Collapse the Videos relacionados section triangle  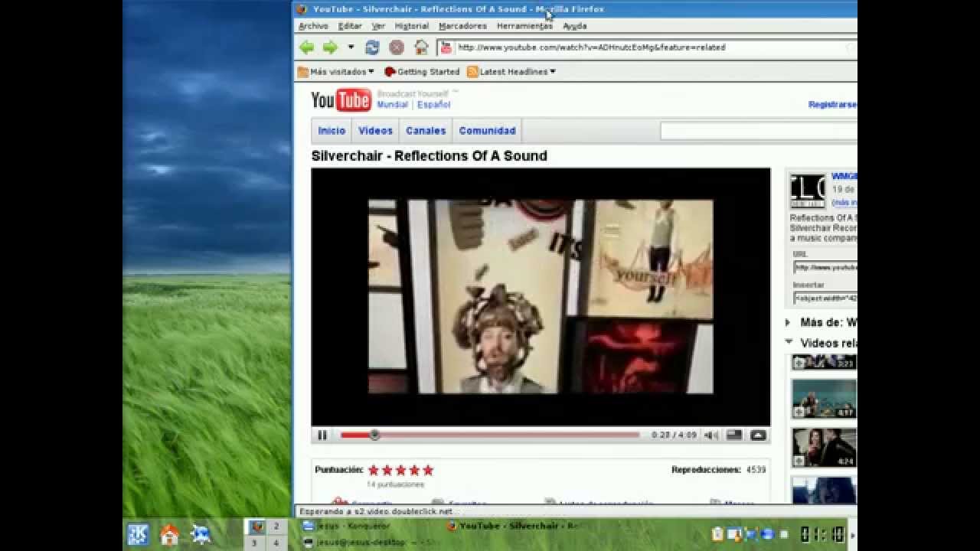click(x=788, y=342)
